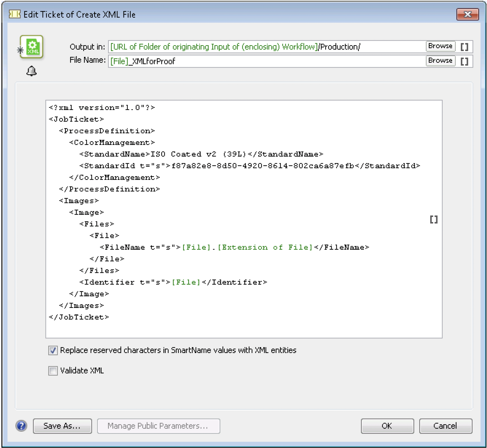Click the closing Images tag
Image resolution: width=487 pixels, height=448 pixels.
[x=81, y=305]
